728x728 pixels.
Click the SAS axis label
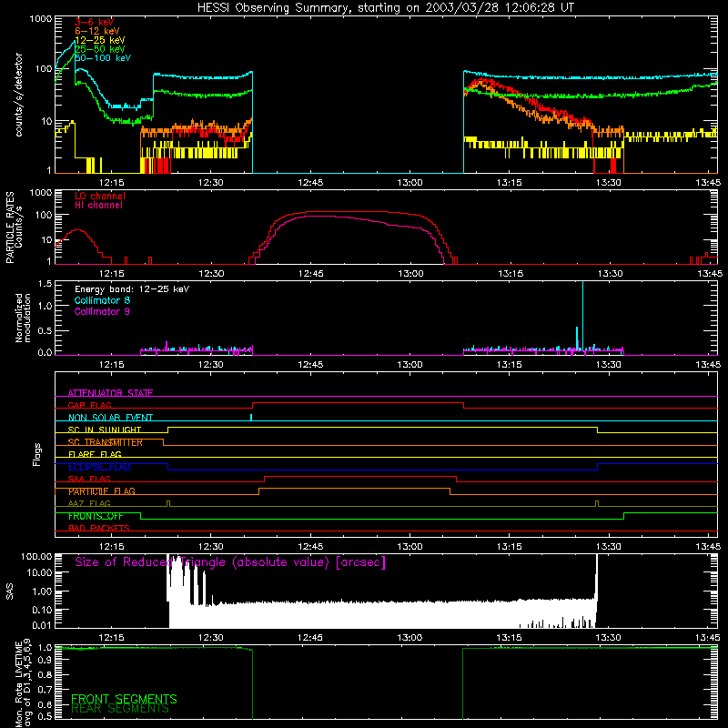pyautogui.click(x=10, y=591)
